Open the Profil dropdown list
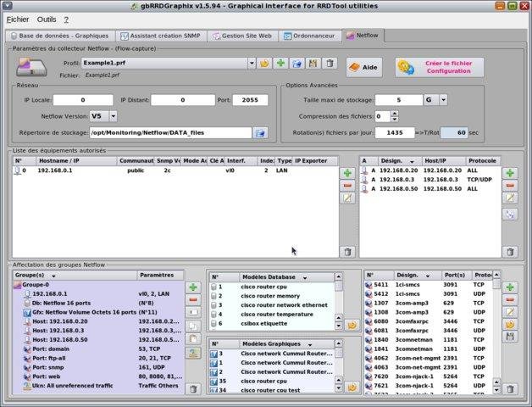The image size is (532, 407). coord(252,64)
